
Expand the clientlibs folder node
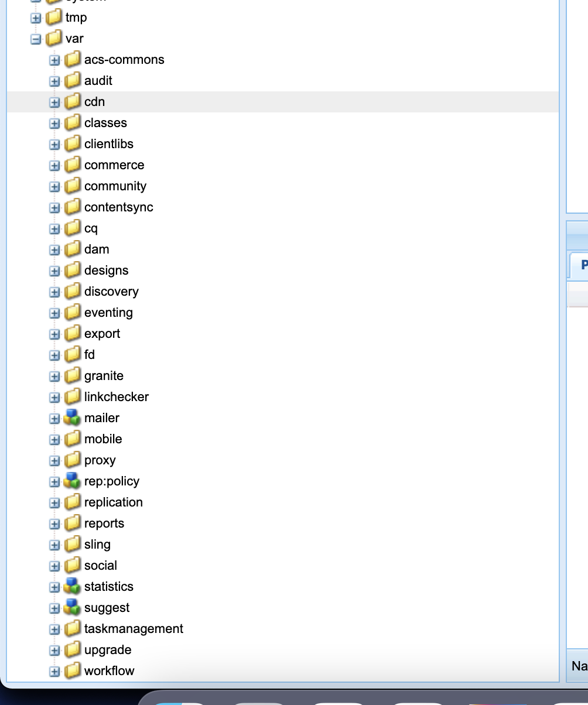54,145
